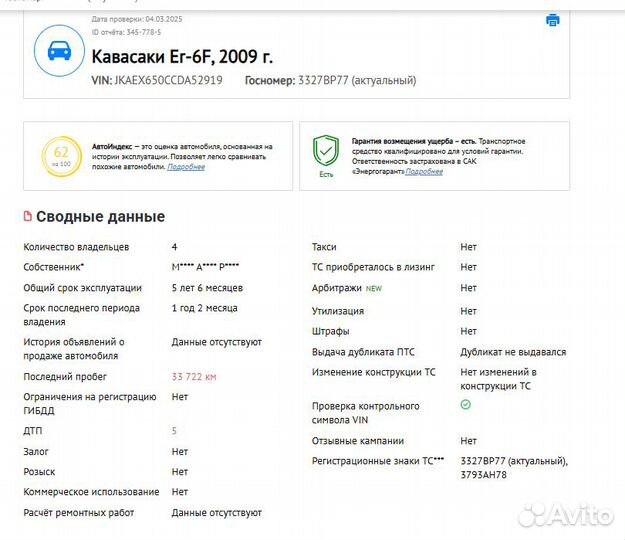The image size is (625, 540).
Task: Click the Дубликат не выдавался value
Action: (x=513, y=352)
